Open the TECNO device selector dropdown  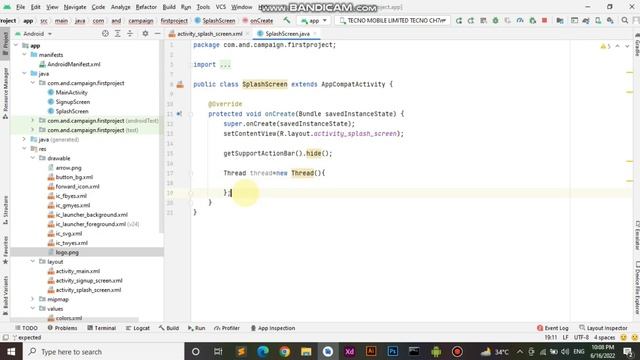pyautogui.click(x=393, y=20)
